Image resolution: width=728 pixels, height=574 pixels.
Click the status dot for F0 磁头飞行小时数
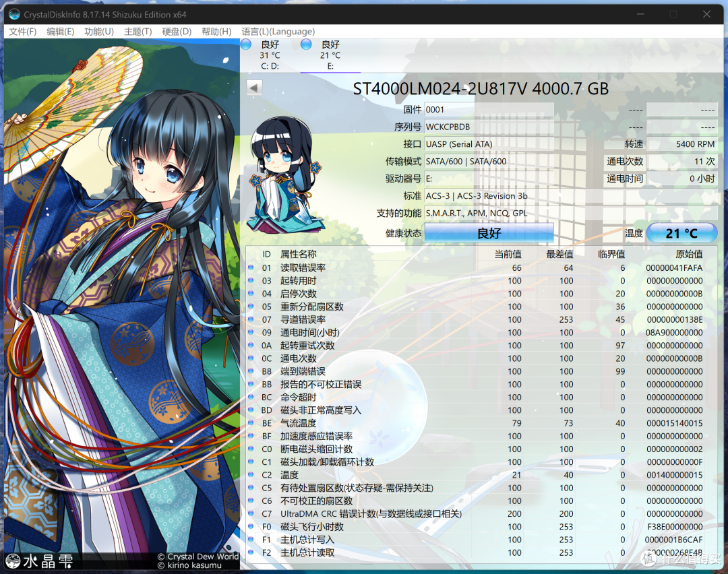pos(251,527)
